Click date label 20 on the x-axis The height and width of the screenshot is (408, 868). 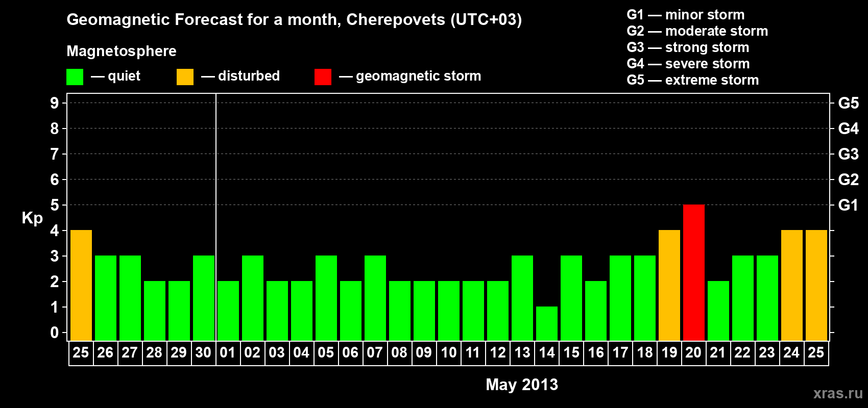693,353
